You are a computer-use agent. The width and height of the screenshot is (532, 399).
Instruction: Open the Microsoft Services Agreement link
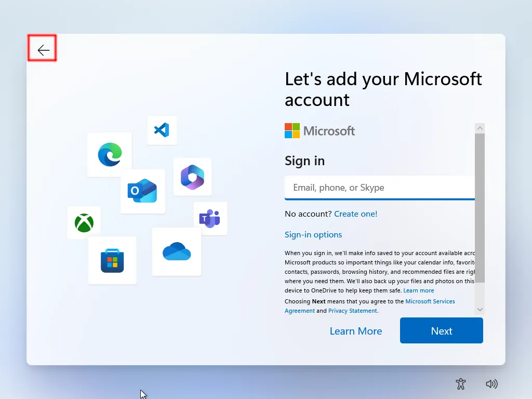430,301
